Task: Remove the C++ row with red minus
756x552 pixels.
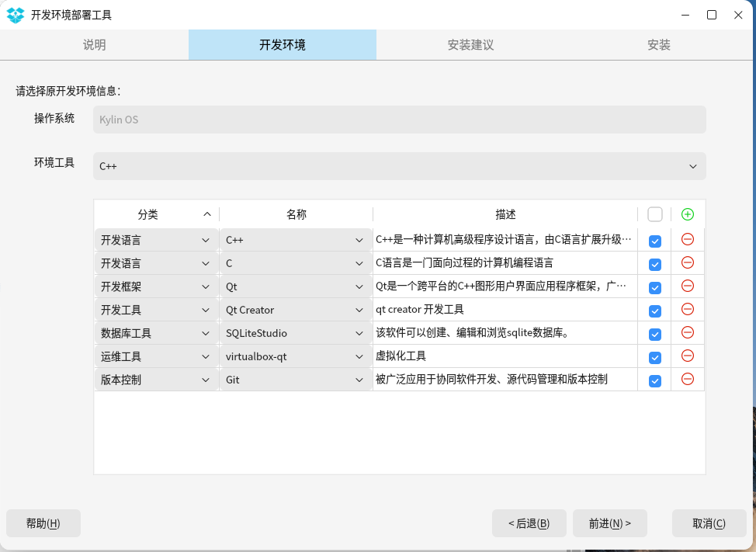Action: 688,239
